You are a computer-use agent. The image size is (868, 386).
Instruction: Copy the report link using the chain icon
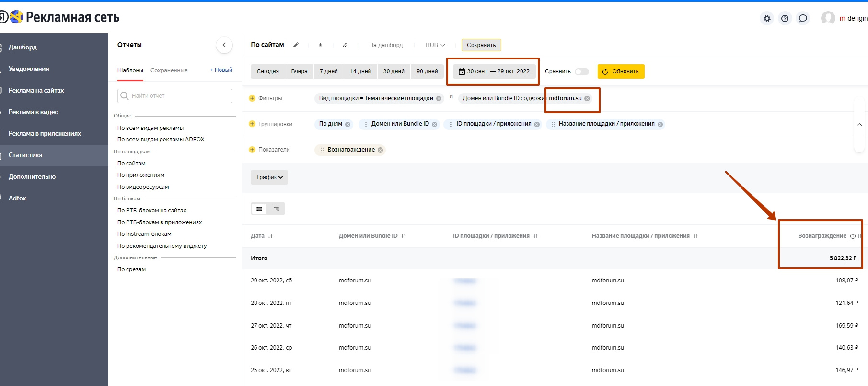point(345,45)
